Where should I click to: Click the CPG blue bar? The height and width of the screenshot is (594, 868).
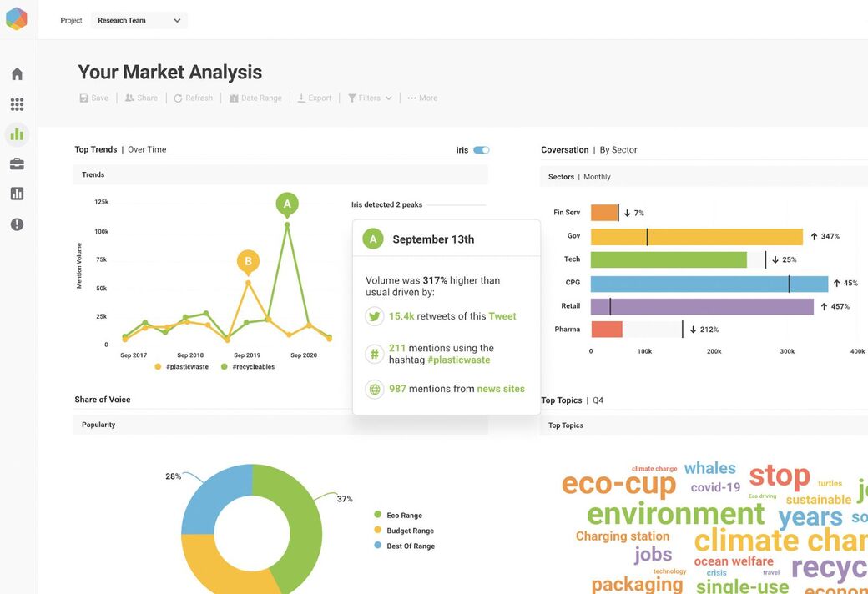pyautogui.click(x=709, y=284)
